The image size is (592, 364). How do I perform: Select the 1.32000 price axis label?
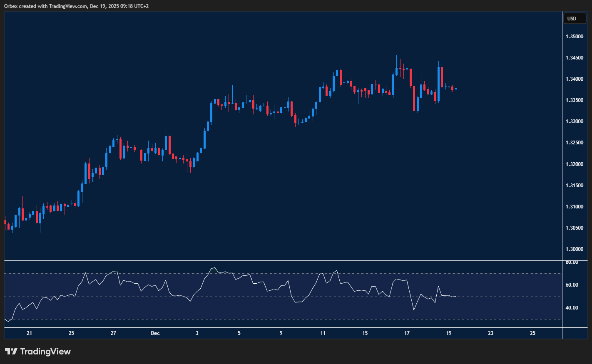point(574,164)
